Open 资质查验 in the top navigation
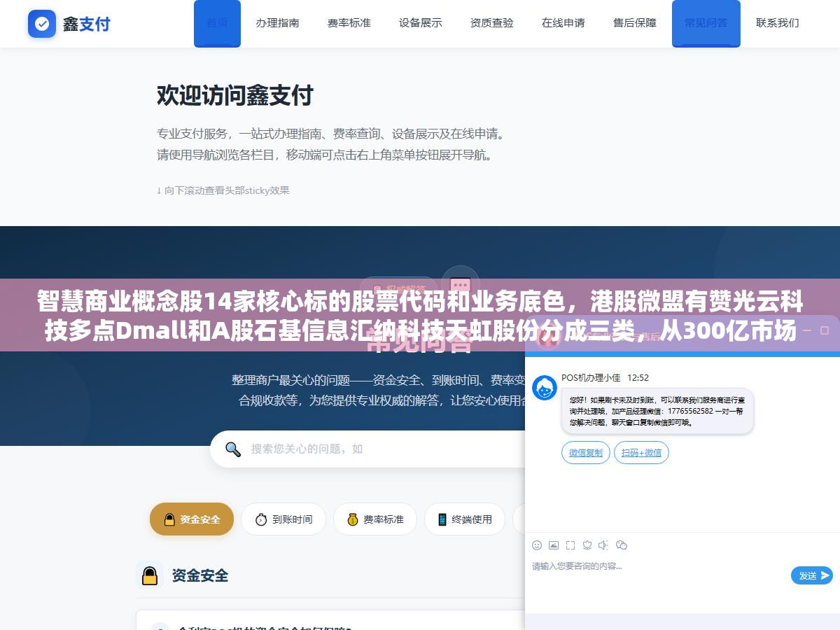 [x=492, y=23]
